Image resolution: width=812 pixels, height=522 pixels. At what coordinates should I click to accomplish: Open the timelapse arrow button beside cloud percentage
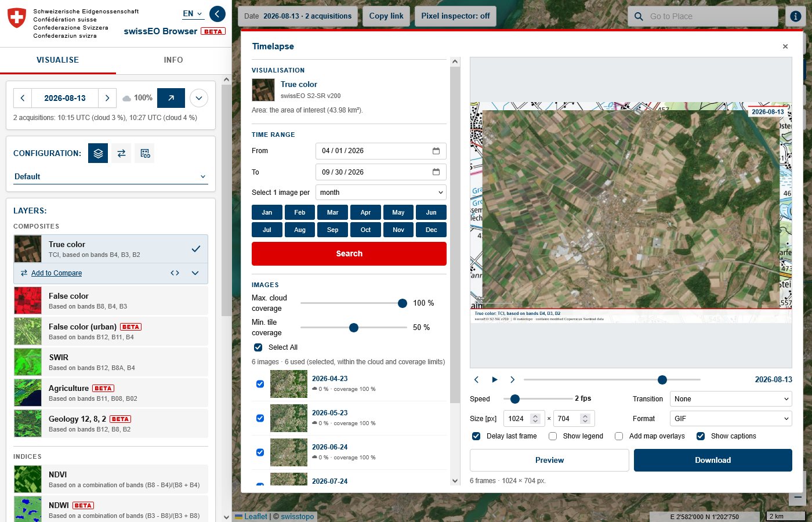pos(171,98)
